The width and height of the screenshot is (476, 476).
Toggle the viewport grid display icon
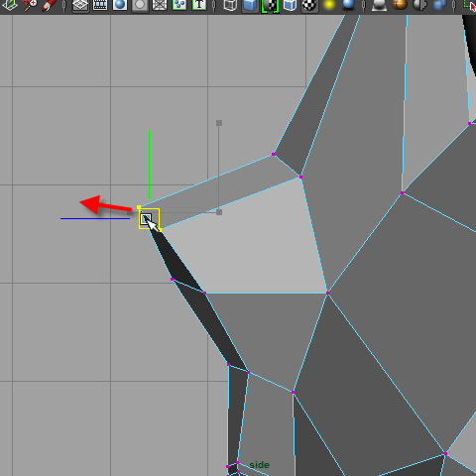[x=80, y=5]
